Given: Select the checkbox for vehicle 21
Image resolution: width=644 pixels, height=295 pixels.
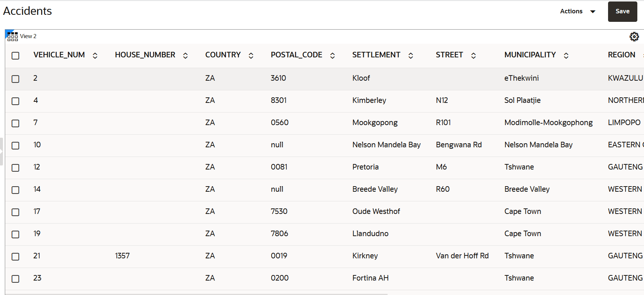Looking at the screenshot, I should [x=16, y=257].
